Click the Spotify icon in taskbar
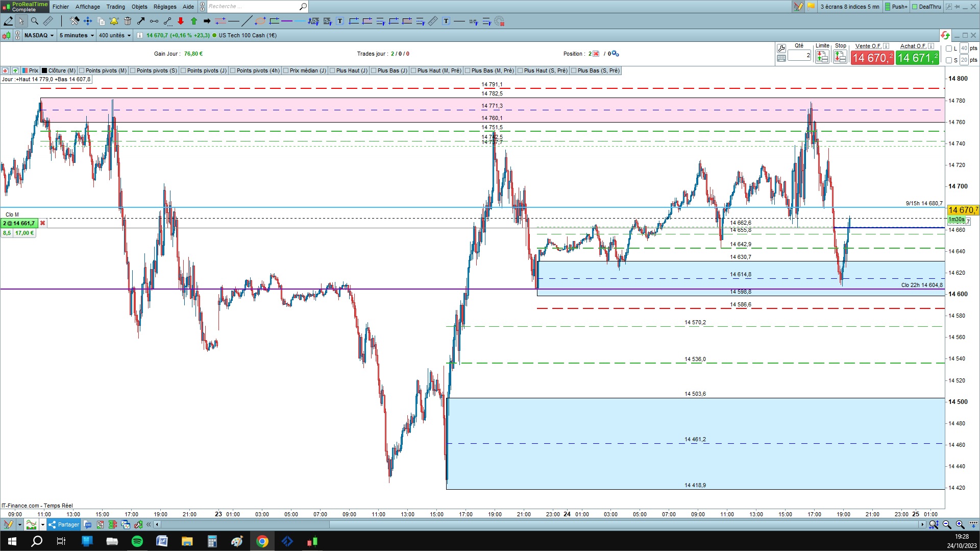Screen dimensions: 980x551 [137, 541]
